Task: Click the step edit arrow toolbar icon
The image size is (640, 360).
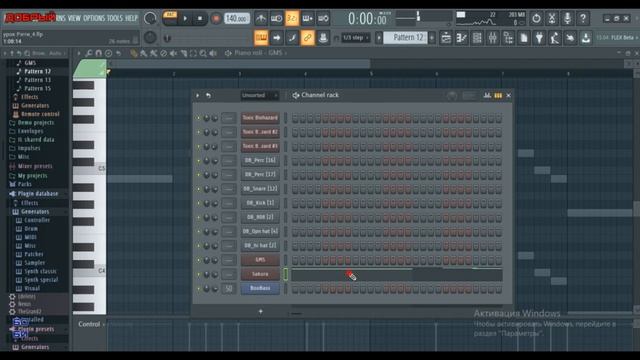Action: (276, 38)
